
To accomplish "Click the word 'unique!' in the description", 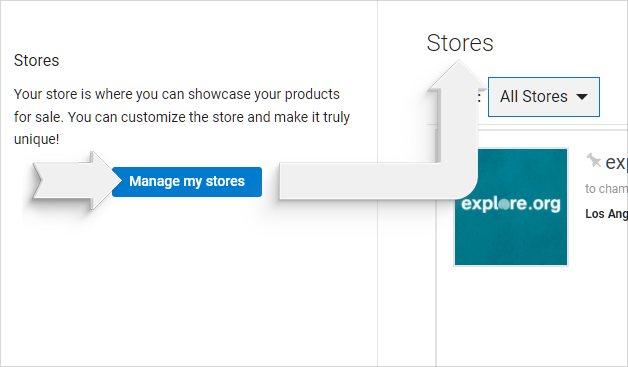I will (x=36, y=139).
